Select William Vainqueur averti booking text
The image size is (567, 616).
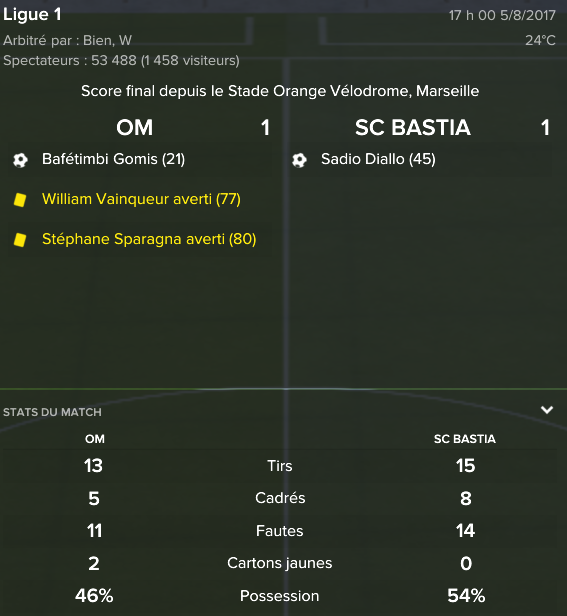coord(141,199)
